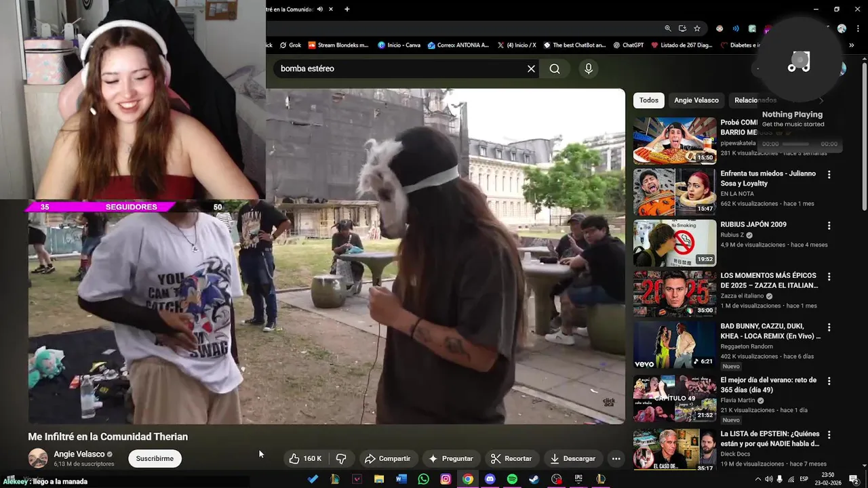868x488 pixels.
Task: Open options for El mejor día del verano
Action: click(829, 381)
